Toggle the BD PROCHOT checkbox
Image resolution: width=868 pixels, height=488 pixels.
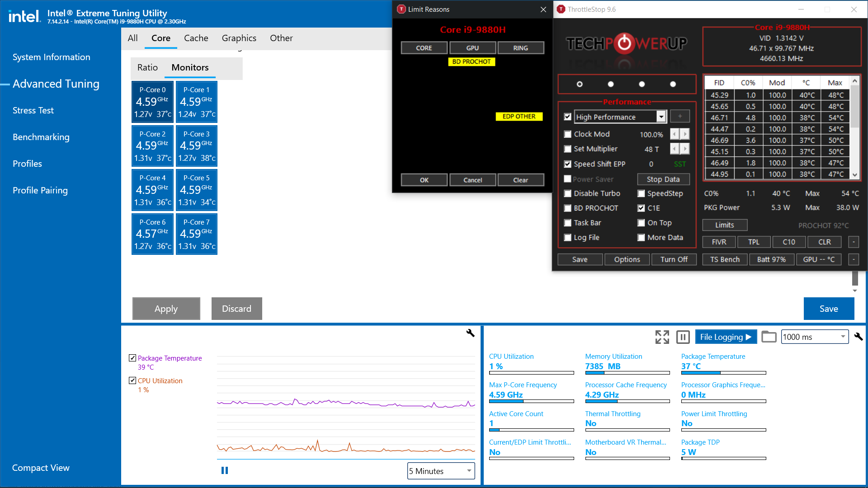[x=568, y=208]
